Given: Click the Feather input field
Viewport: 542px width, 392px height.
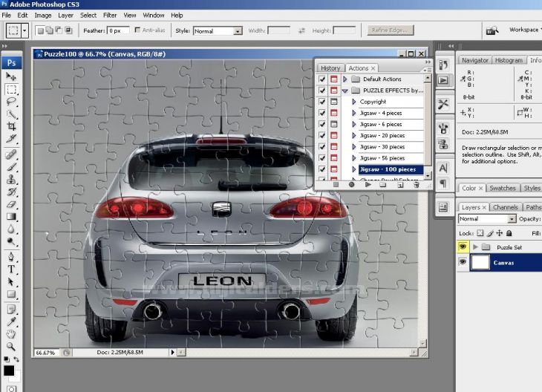Looking at the screenshot, I should 118,30.
